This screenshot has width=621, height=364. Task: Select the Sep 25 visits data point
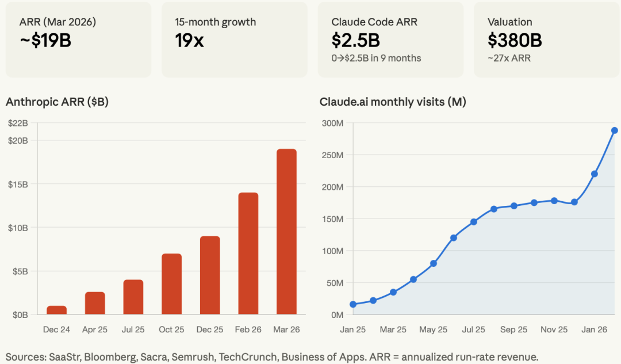coord(514,205)
